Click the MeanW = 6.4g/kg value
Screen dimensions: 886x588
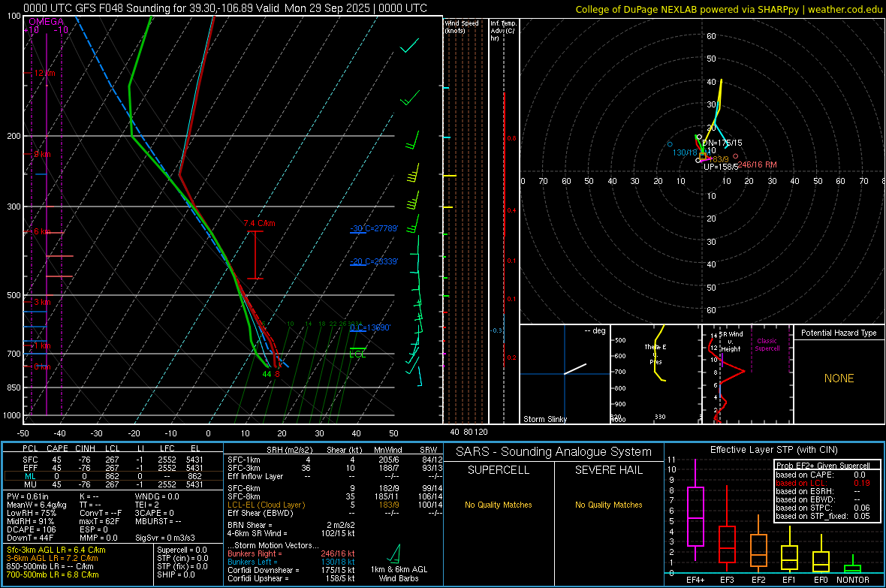pyautogui.click(x=36, y=505)
